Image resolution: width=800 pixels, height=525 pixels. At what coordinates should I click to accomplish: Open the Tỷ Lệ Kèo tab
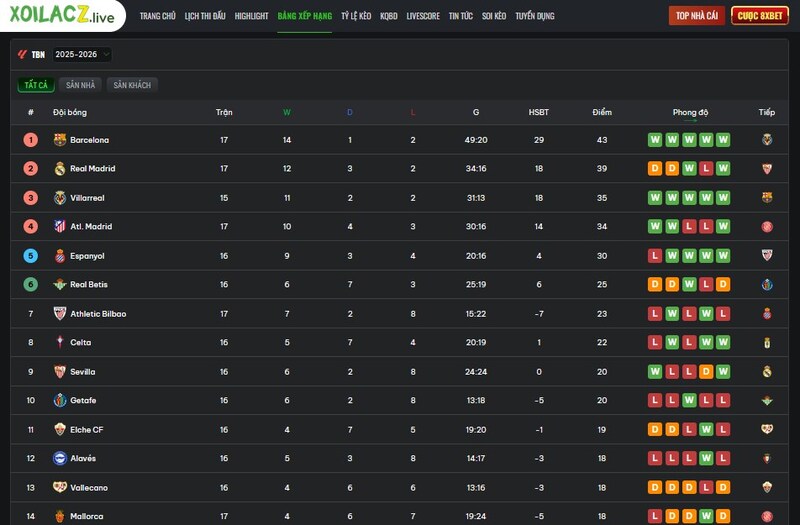pos(355,16)
